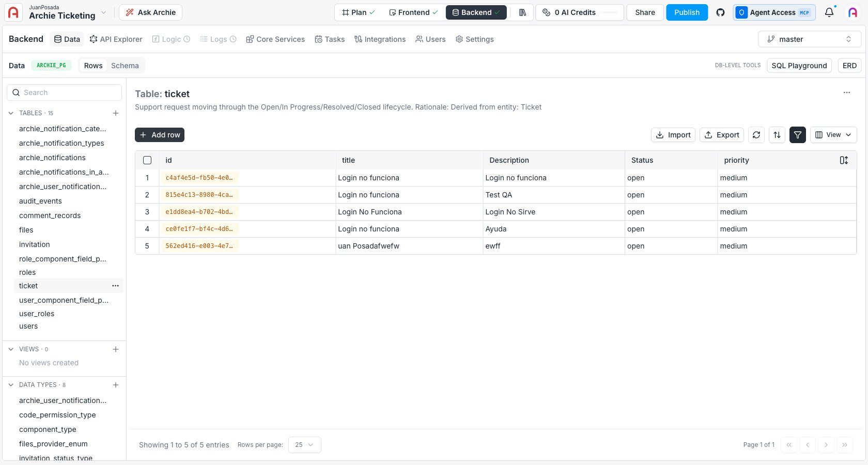
Task: Select the audit_events table
Action: [x=40, y=201]
